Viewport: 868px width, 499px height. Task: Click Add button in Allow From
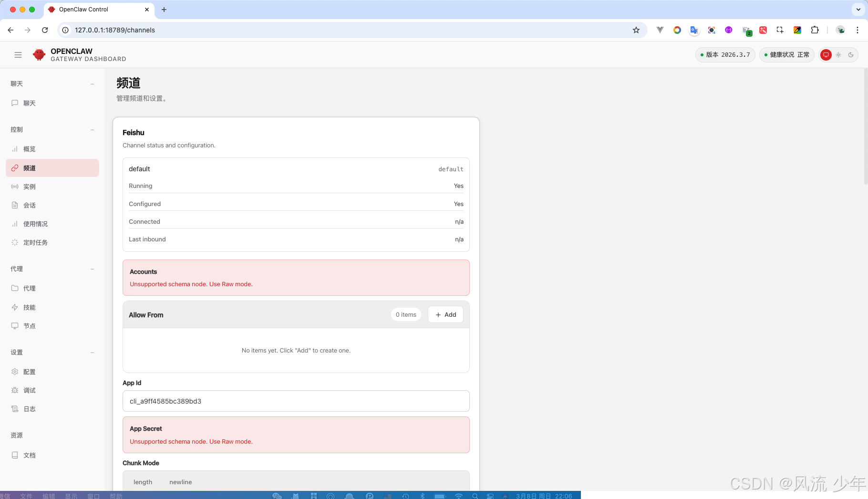pyautogui.click(x=445, y=314)
